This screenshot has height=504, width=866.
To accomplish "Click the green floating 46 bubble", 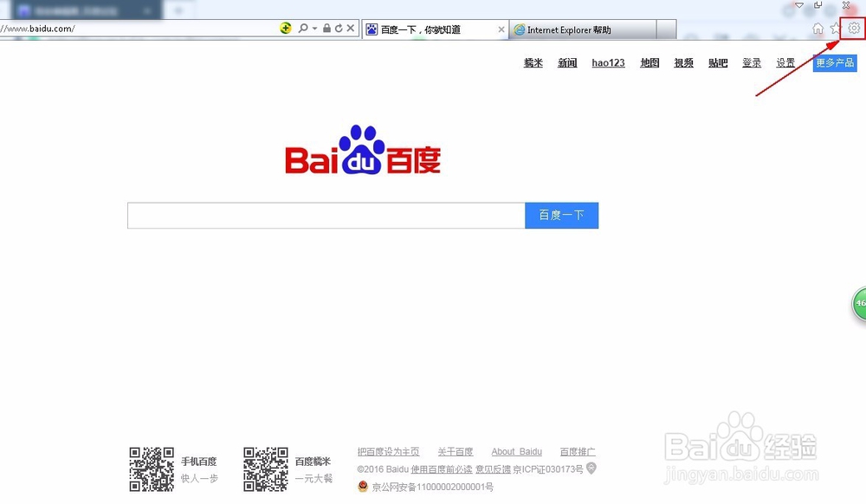I will pyautogui.click(x=859, y=304).
